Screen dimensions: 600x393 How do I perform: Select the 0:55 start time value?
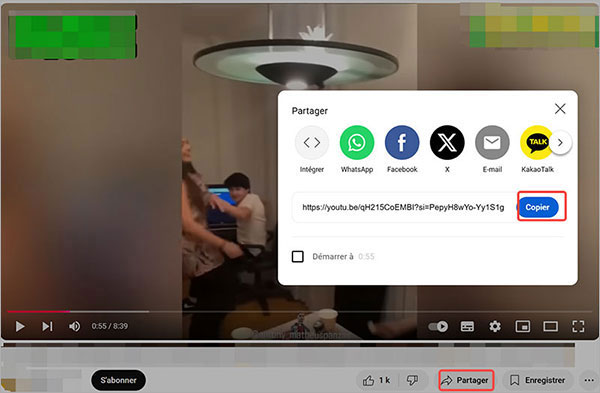pos(366,256)
